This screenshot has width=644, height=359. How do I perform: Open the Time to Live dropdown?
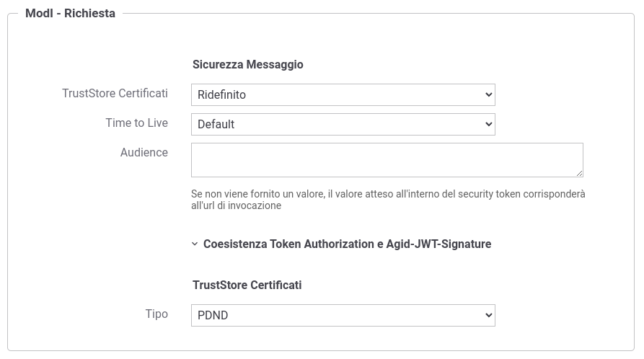[343, 125]
